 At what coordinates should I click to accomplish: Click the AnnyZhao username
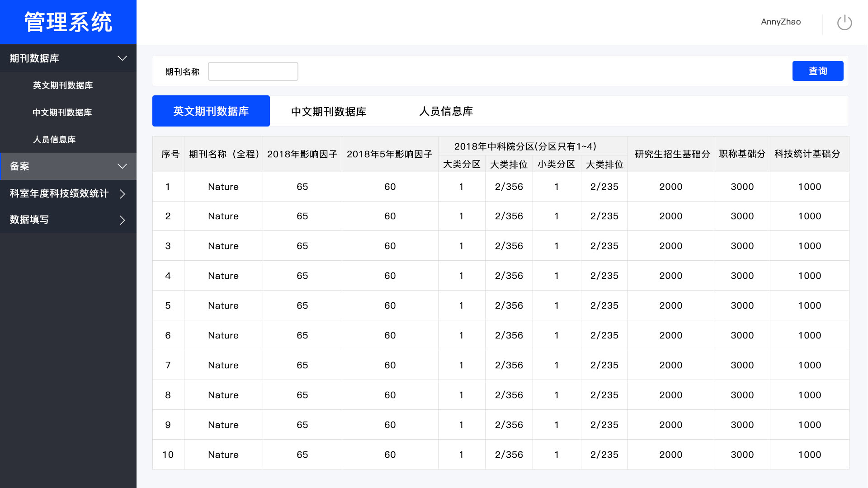pos(780,22)
